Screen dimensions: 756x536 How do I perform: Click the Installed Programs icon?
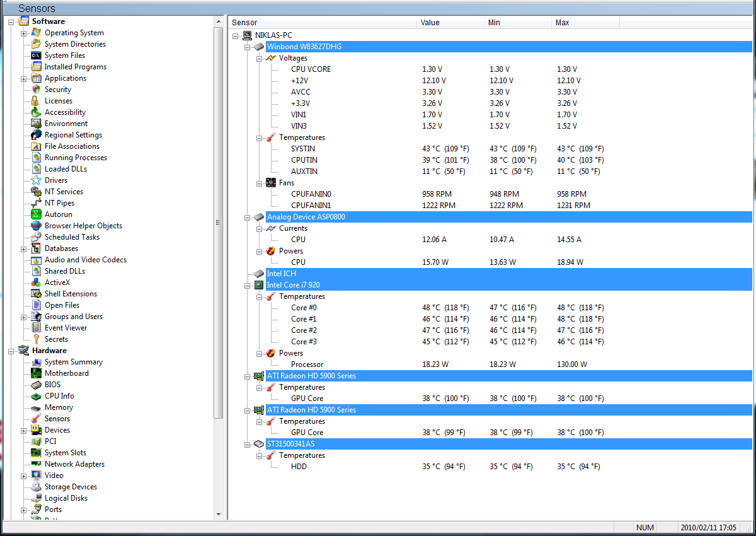coord(37,67)
